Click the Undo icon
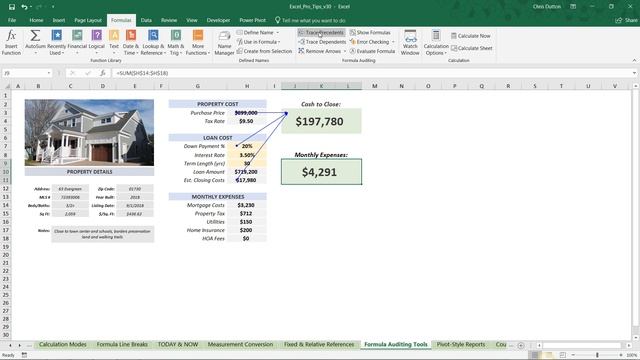This screenshot has height=360, width=640. coord(24,7)
